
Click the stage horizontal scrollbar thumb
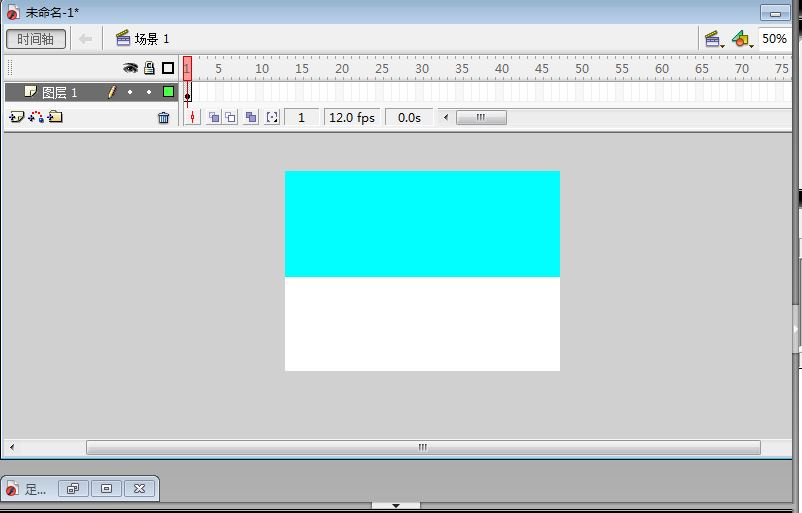point(424,448)
